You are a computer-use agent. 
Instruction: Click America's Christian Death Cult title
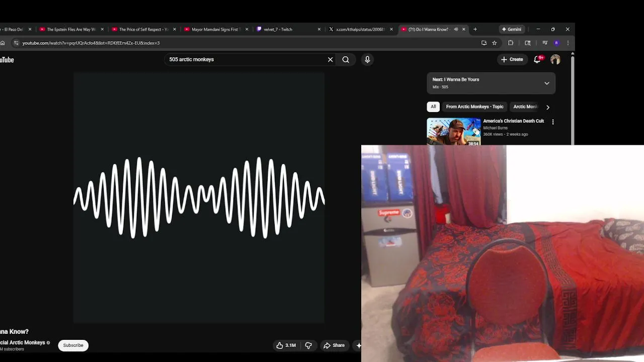tap(513, 121)
